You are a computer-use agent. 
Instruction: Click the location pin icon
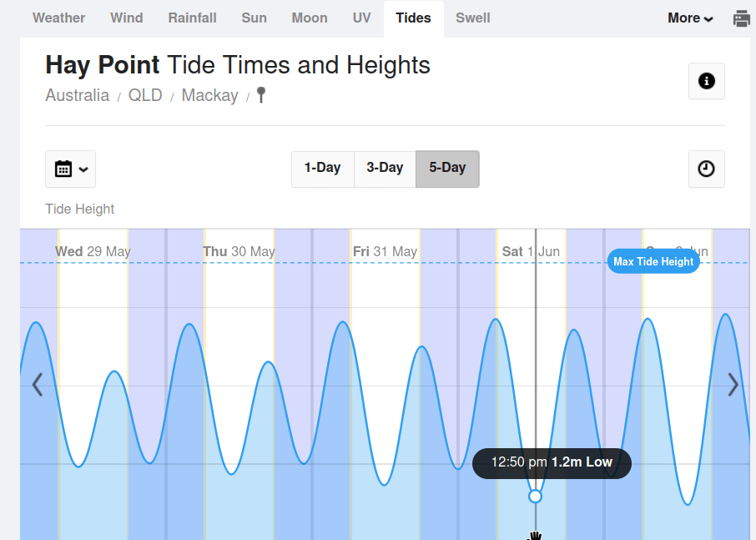click(261, 95)
